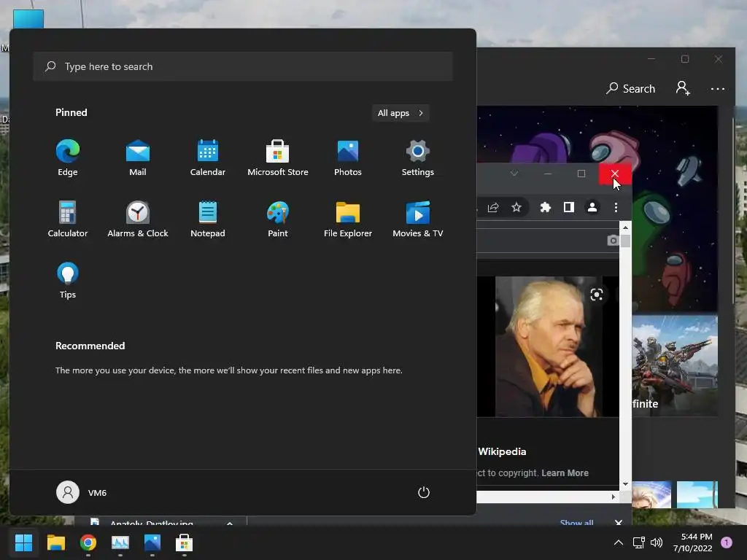747x560 pixels.
Task: Bookmark this page with the star icon
Action: click(x=516, y=207)
